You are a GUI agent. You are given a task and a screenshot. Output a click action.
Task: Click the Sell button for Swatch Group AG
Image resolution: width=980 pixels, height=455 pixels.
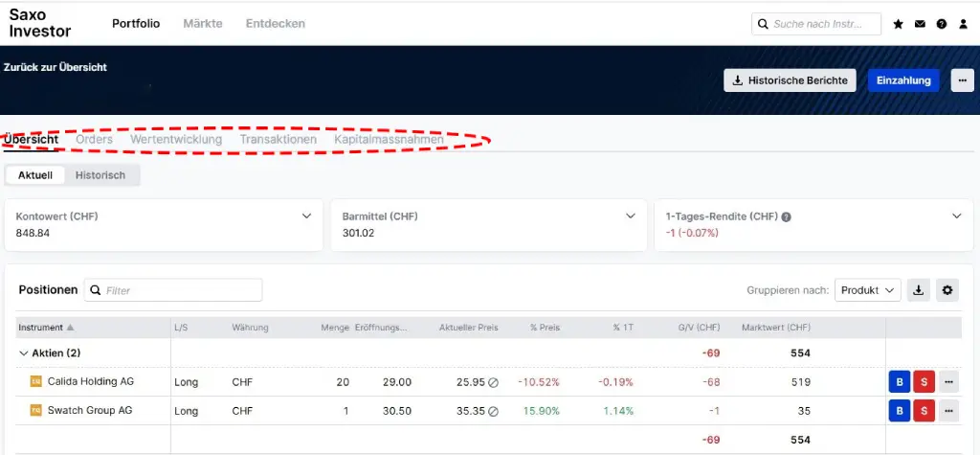[x=924, y=411]
